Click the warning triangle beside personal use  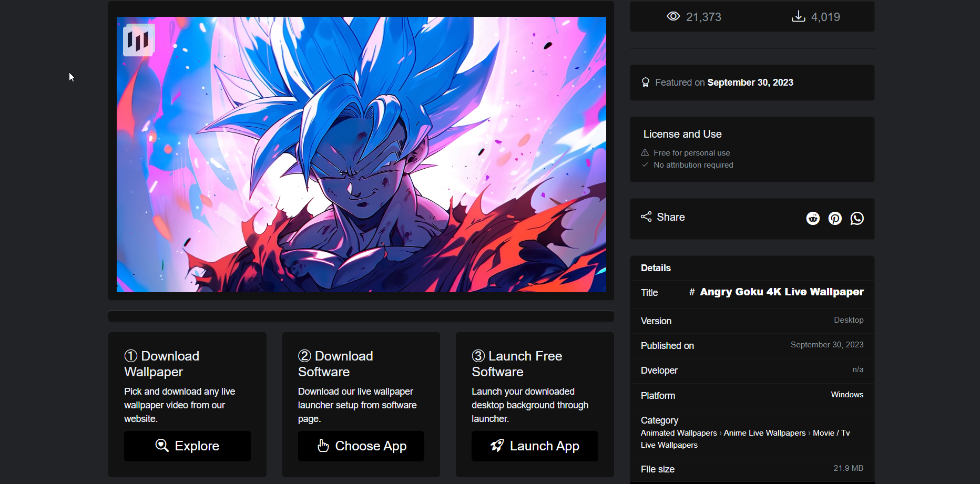(x=645, y=152)
